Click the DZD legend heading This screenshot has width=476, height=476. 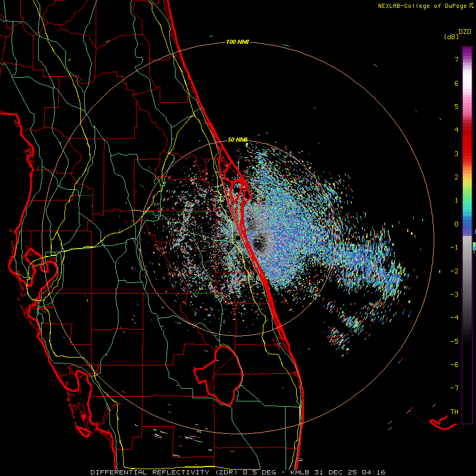[465, 32]
